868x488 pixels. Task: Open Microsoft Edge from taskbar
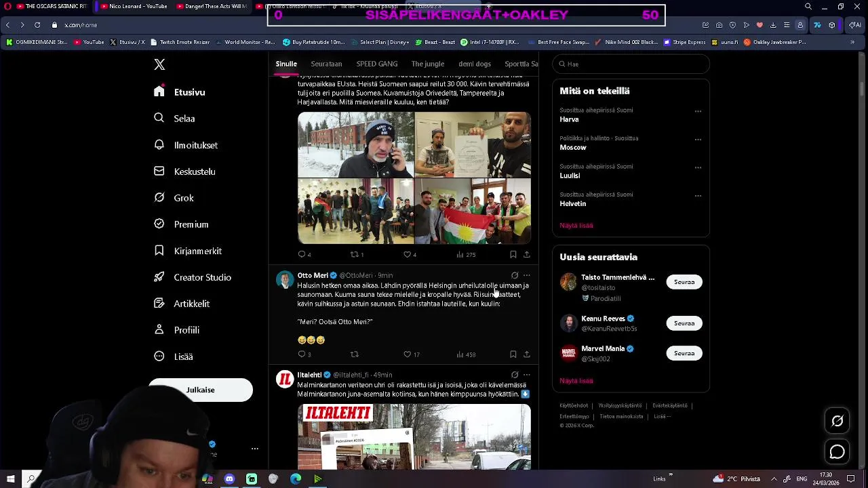[296, 479]
